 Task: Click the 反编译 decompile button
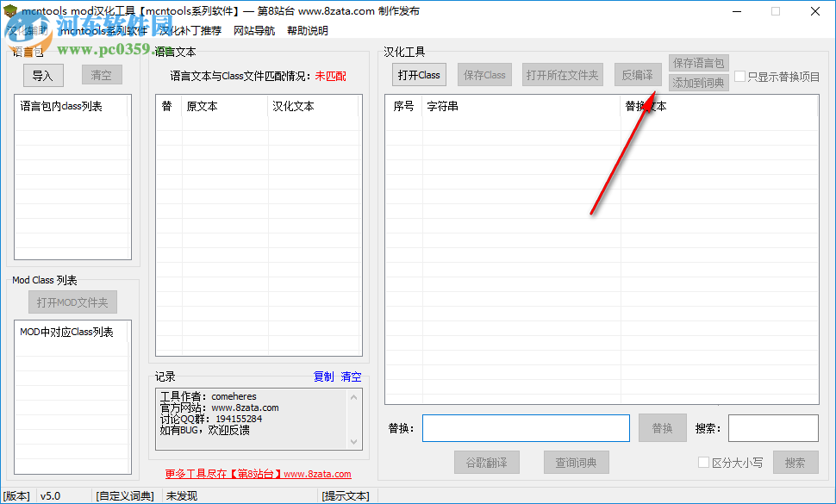click(638, 74)
